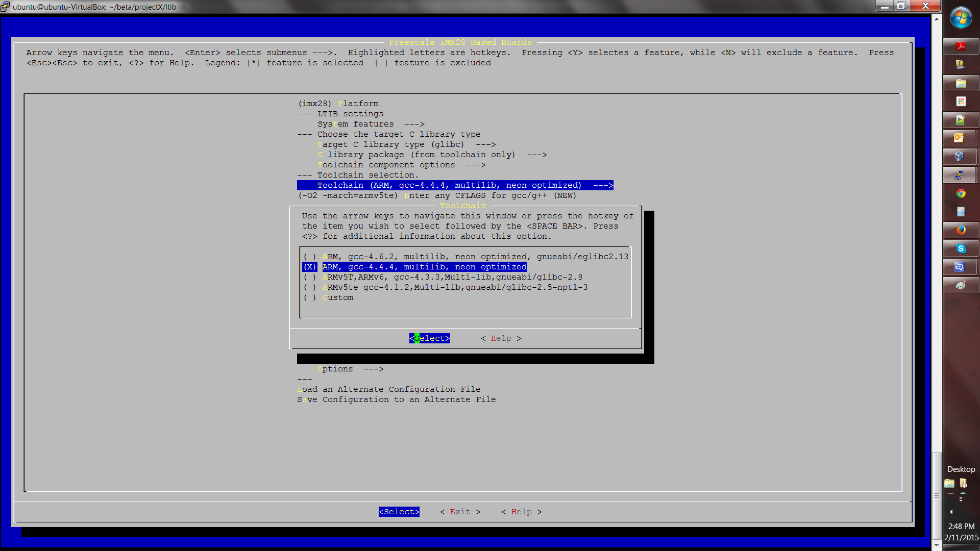The image size is (980, 551).
Task: Open the Windows Explorer taskbar icon
Action: (961, 83)
